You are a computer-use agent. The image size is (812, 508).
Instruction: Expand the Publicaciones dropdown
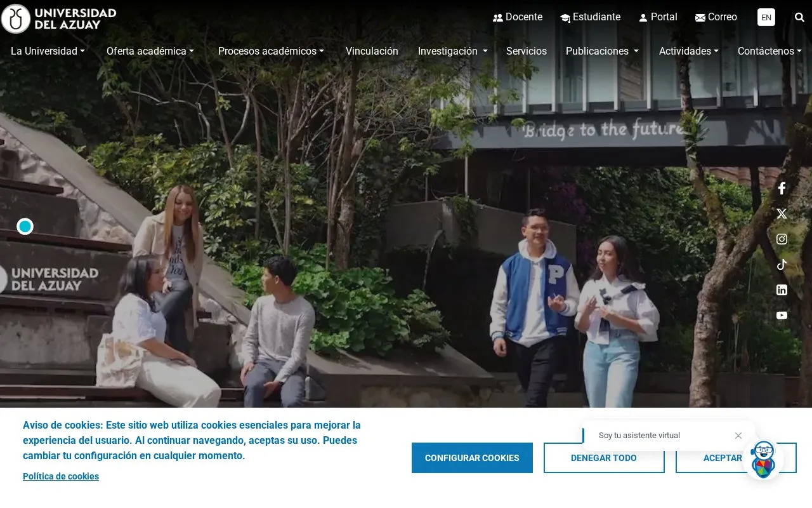(x=602, y=51)
